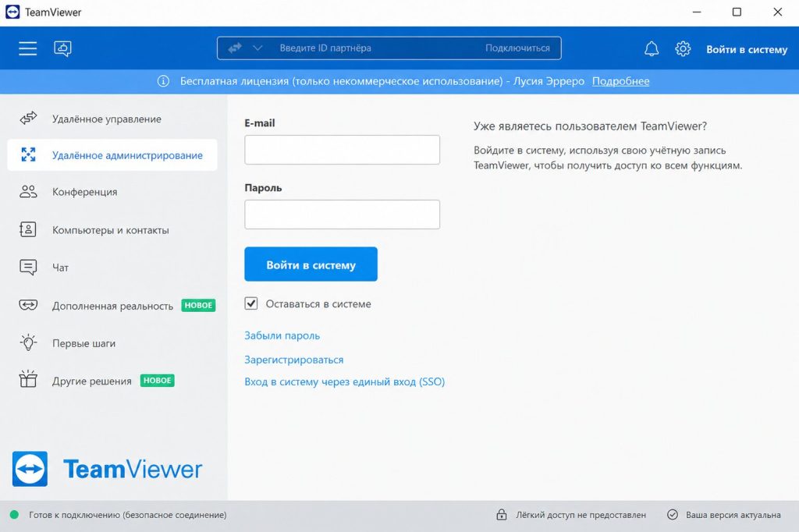
Task: Click the Первые шаги lightbulb icon
Action: 28,342
